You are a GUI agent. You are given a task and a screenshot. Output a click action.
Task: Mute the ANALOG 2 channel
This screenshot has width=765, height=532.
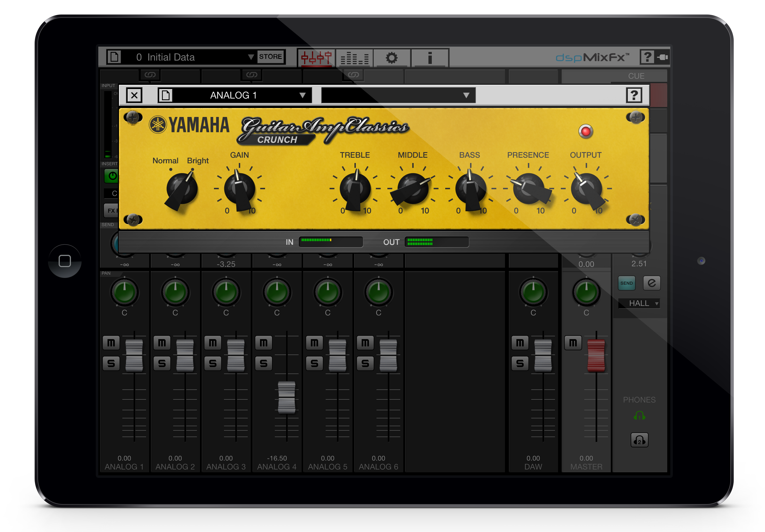pyautogui.click(x=162, y=342)
